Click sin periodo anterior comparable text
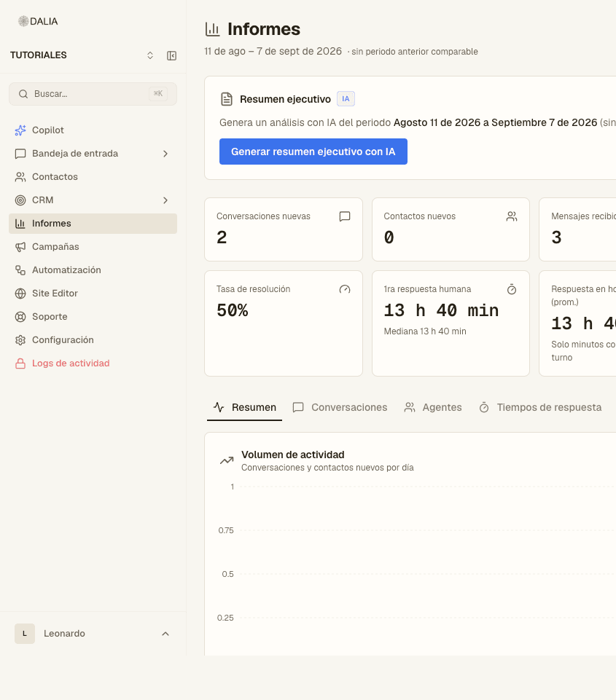 pyautogui.click(x=415, y=52)
